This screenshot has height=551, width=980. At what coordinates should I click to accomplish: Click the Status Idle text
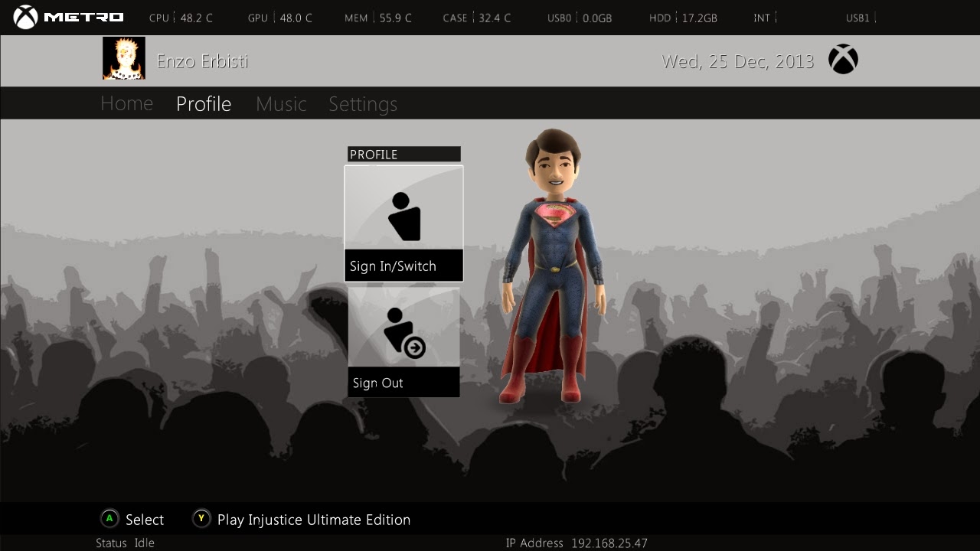125,543
